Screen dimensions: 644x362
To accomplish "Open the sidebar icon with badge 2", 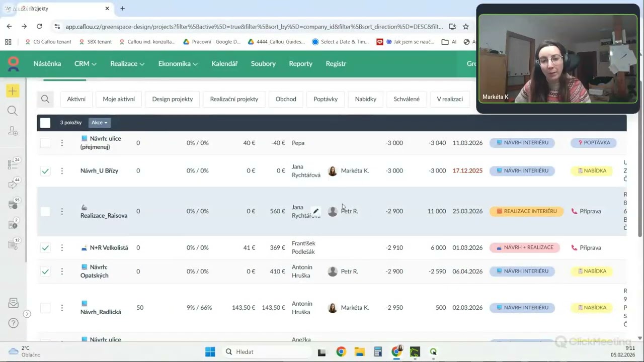I will pos(13,224).
